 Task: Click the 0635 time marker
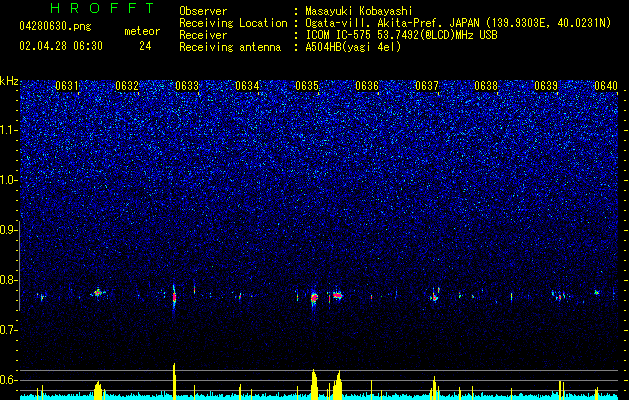[307, 85]
